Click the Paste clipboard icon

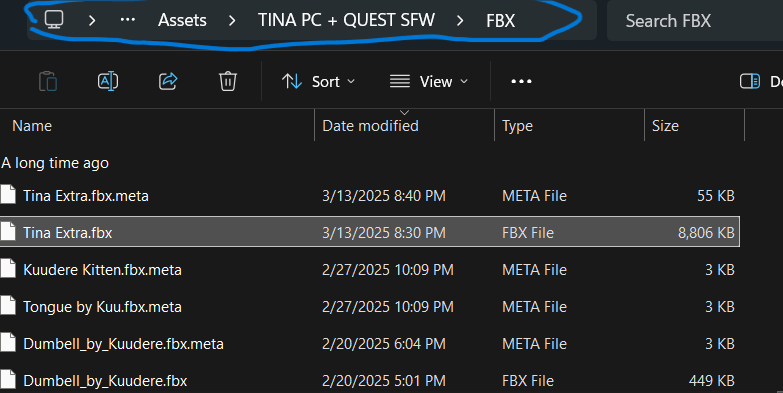pyautogui.click(x=48, y=81)
